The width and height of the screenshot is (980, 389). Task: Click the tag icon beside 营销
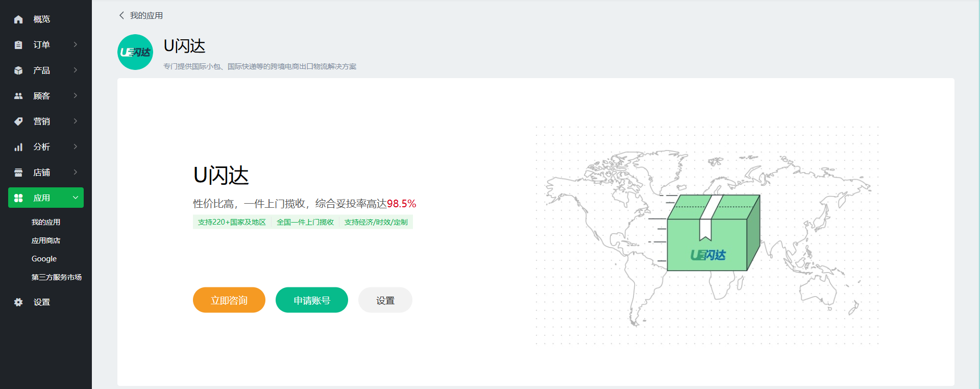(x=18, y=121)
